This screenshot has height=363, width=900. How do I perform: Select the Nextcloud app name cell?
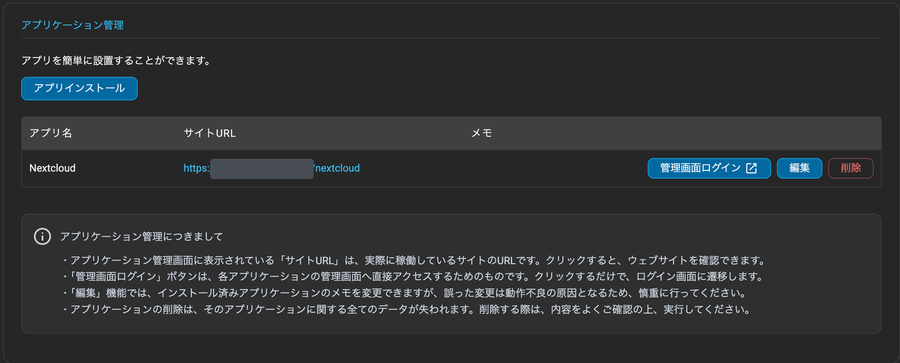(53, 168)
